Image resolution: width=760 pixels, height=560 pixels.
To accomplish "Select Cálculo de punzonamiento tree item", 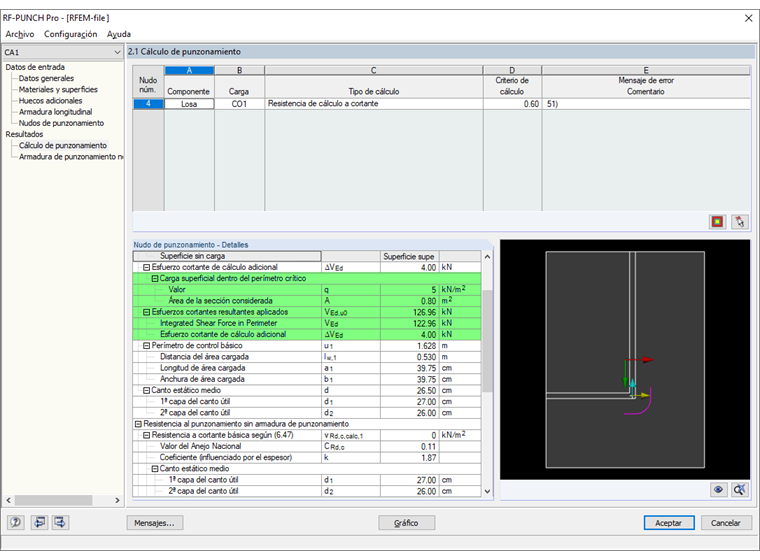I will pos(63,145).
